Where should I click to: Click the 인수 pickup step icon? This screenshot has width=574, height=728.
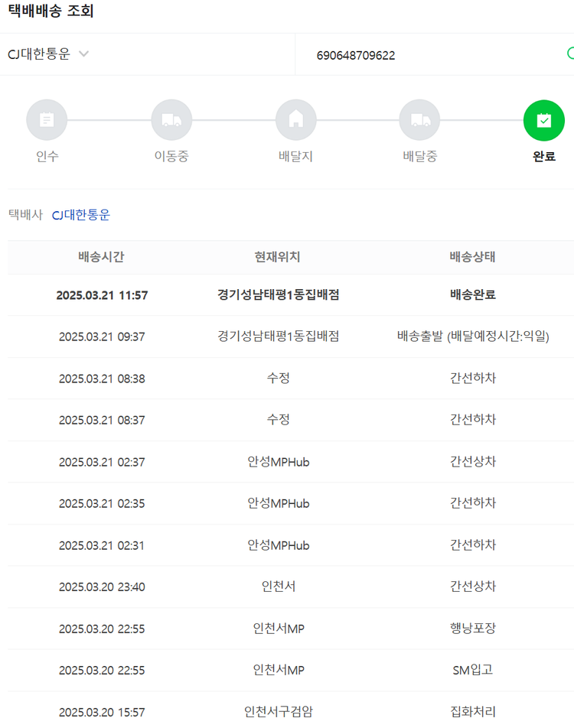tap(47, 120)
